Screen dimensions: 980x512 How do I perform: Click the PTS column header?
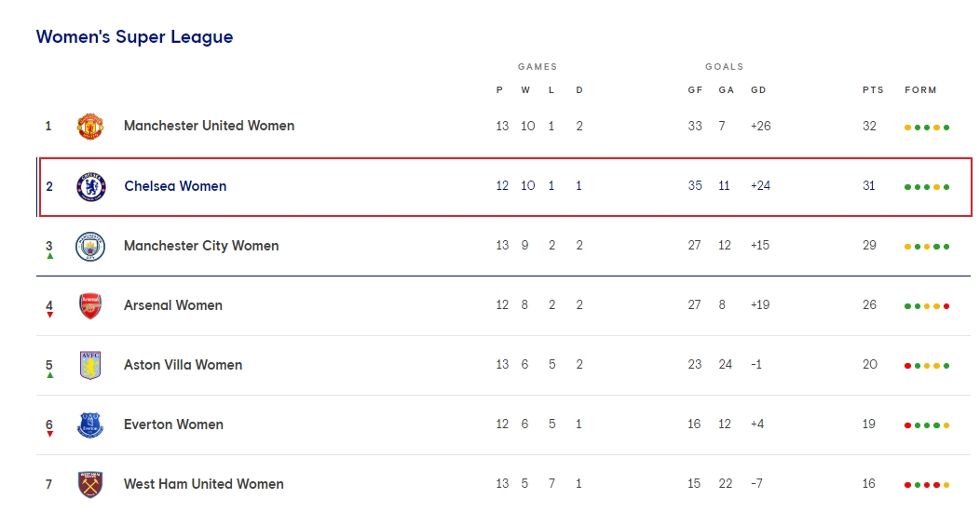coord(873,90)
